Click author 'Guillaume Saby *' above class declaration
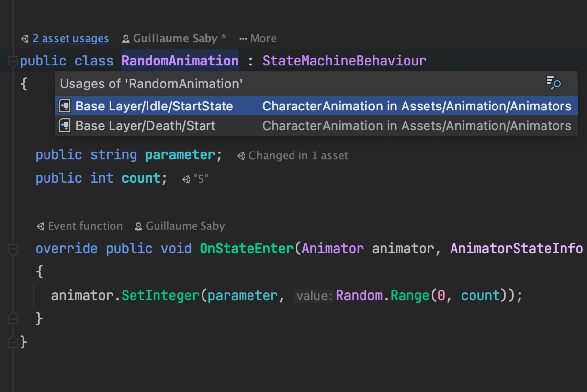587x392 pixels. pyautogui.click(x=180, y=38)
